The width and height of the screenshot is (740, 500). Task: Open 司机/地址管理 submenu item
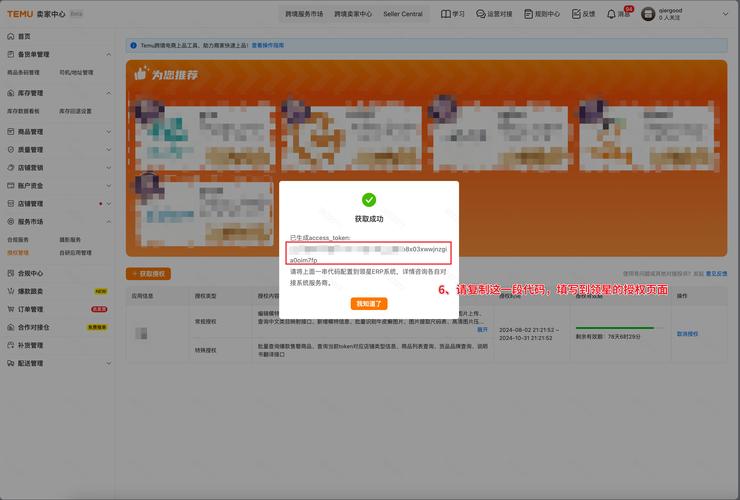(76, 73)
